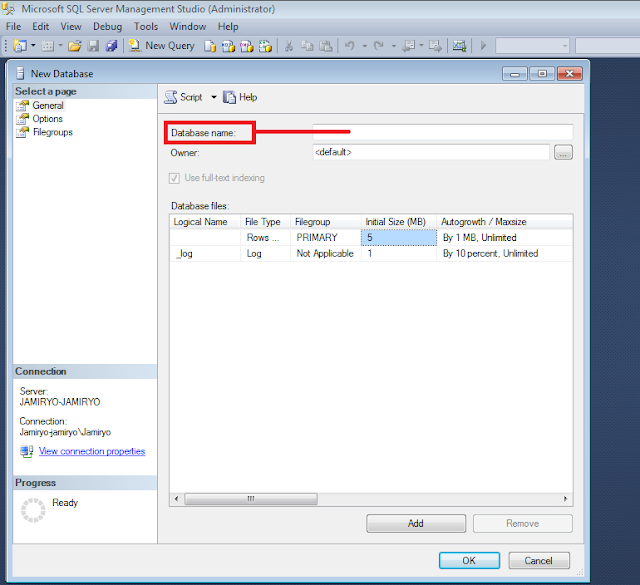Click the Navigate Backward toolbar icon

[408, 46]
